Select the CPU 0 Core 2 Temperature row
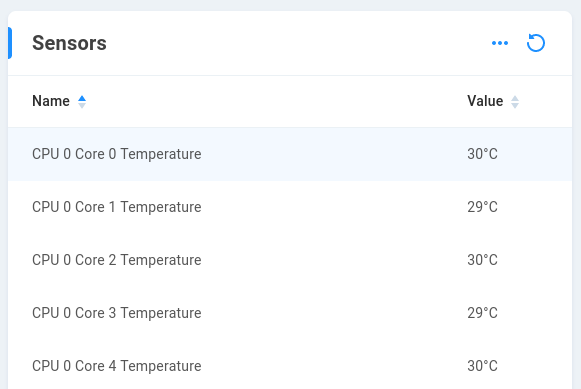 pyautogui.click(x=290, y=260)
